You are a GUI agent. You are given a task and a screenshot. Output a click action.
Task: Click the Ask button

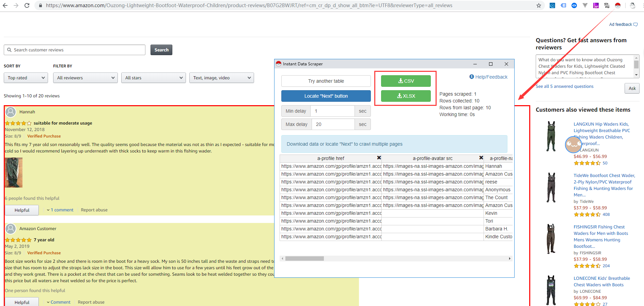[632, 88]
